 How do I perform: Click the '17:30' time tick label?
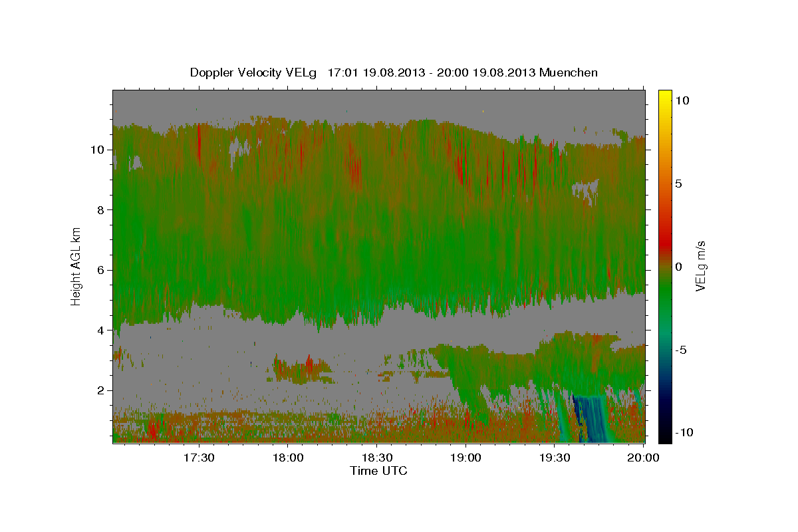tap(199, 458)
